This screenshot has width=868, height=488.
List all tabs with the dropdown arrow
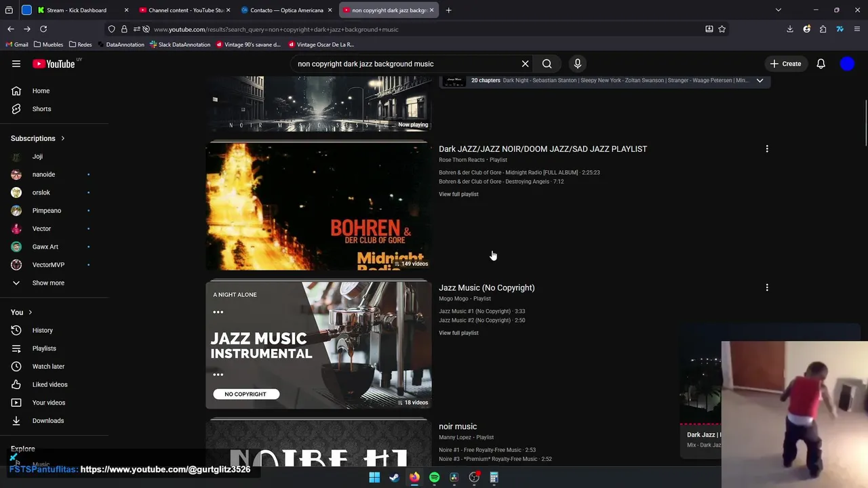(778, 10)
